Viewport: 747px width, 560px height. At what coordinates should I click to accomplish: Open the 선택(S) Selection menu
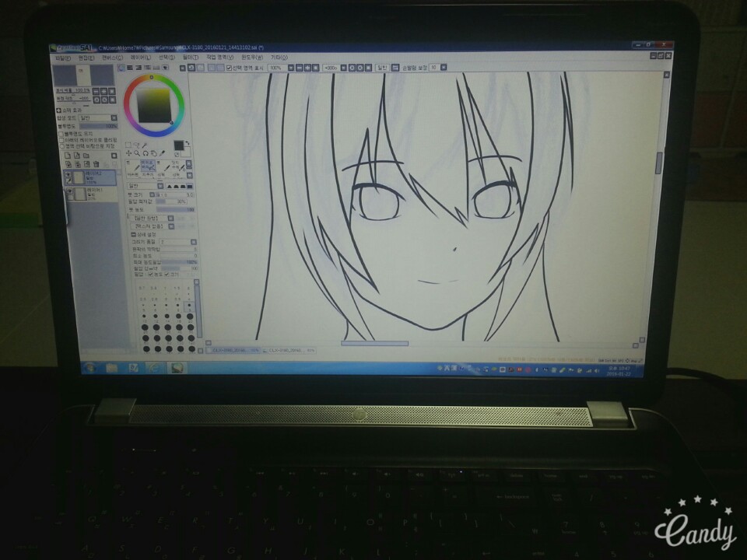pyautogui.click(x=167, y=58)
